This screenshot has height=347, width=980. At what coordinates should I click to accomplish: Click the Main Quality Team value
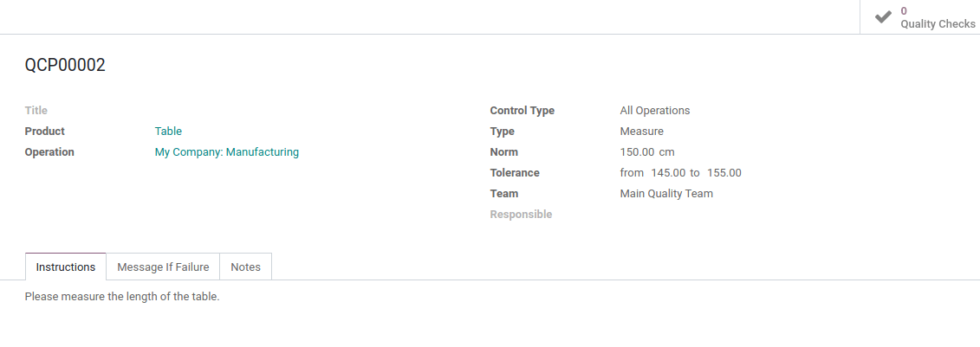(666, 194)
